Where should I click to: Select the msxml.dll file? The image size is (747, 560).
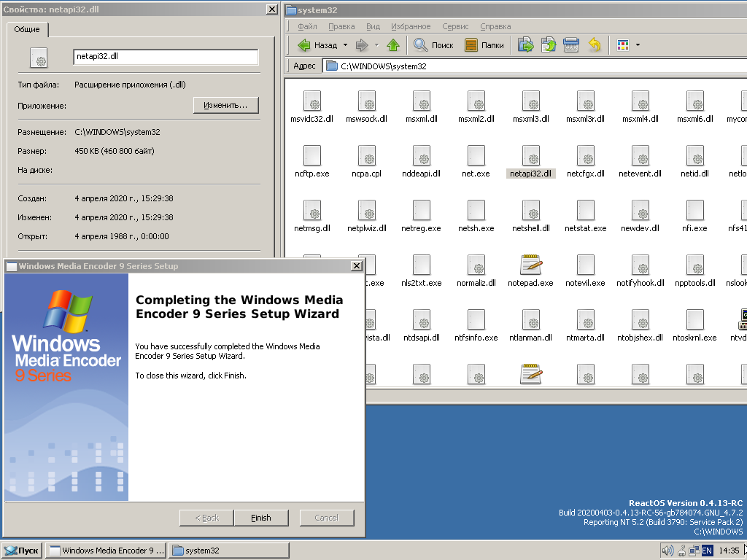(x=422, y=107)
